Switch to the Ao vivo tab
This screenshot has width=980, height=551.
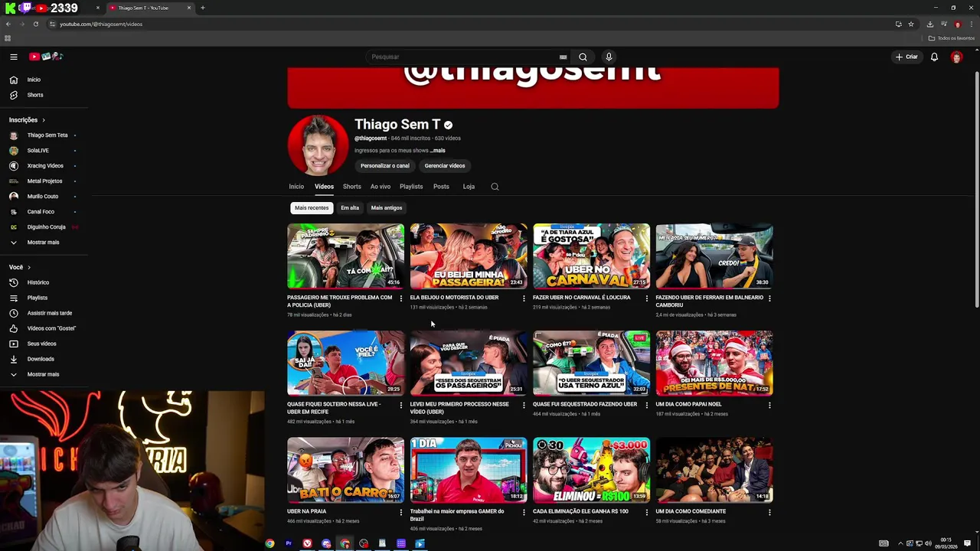point(381,187)
